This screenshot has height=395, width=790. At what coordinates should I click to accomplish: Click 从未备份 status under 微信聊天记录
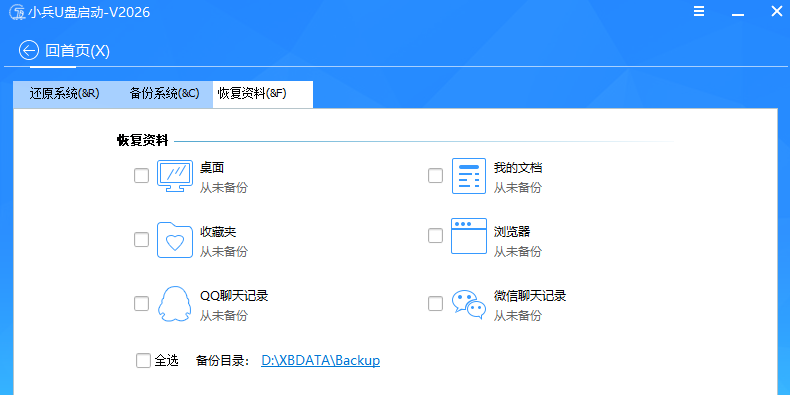tap(517, 316)
